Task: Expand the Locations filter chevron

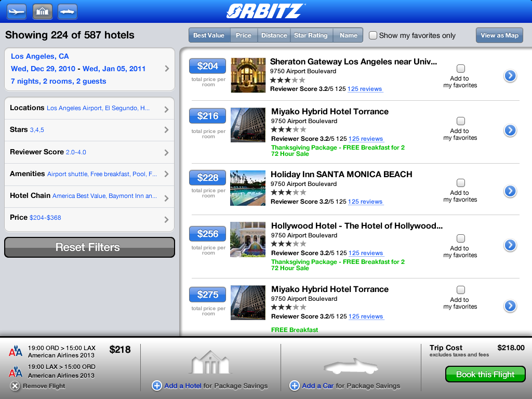Action: coord(167,109)
